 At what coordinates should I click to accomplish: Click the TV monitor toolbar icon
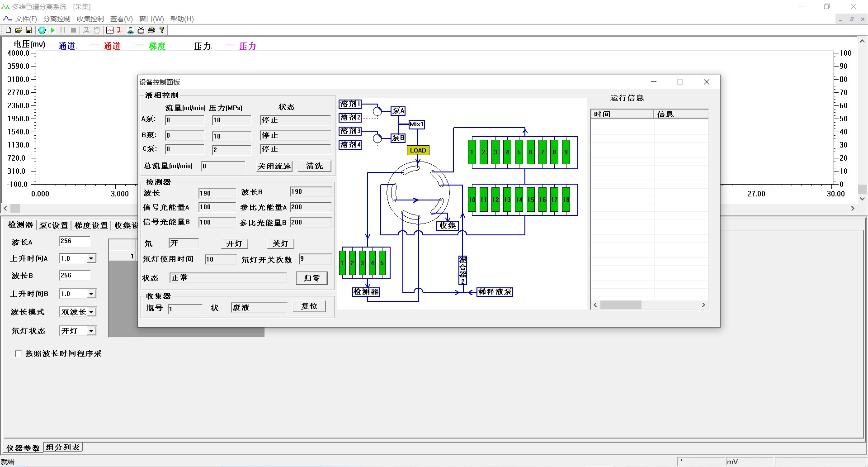tap(141, 30)
